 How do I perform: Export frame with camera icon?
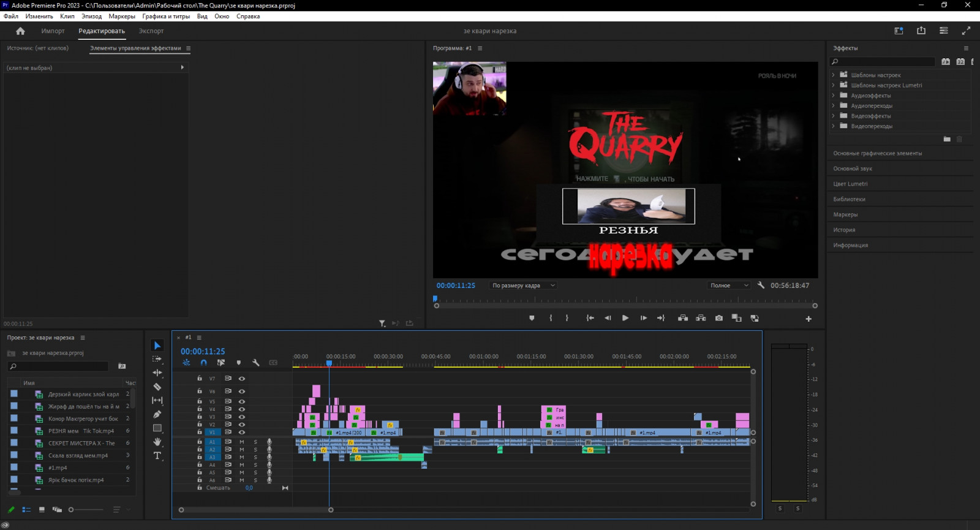tap(719, 318)
